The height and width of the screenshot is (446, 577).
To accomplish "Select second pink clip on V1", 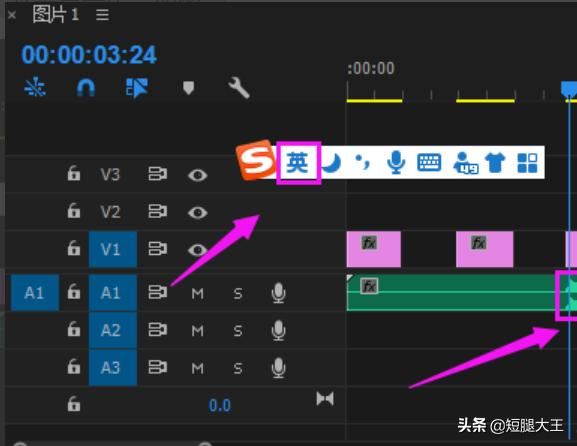I will 484,249.
